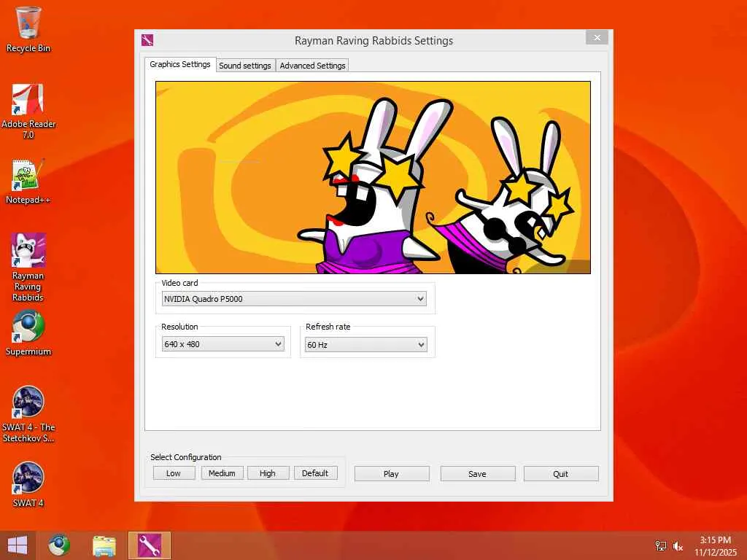This screenshot has height=560, width=747.
Task: Apply the Low configuration preset
Action: click(x=174, y=473)
